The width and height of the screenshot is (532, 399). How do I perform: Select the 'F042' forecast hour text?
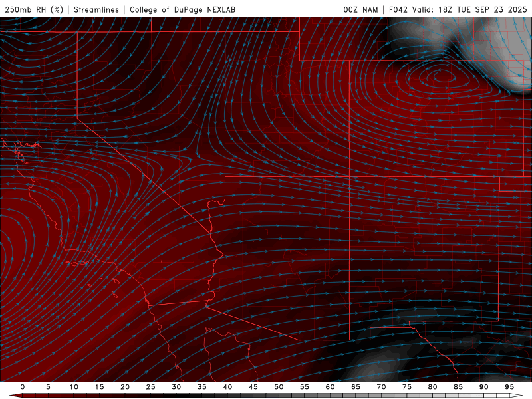tap(398, 9)
